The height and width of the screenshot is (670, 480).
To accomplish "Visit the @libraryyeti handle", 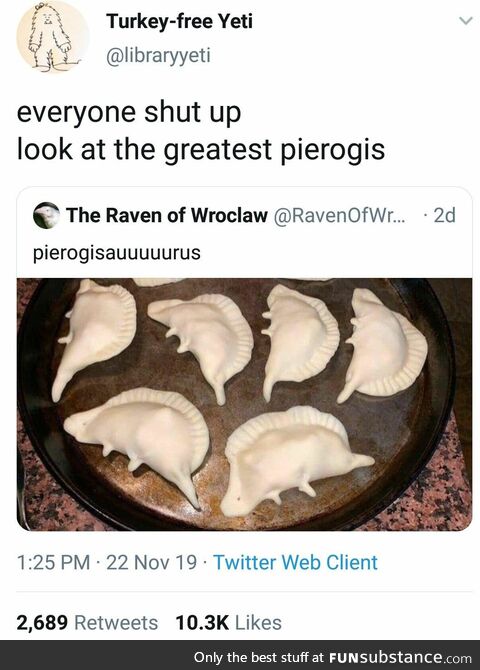I will 158,55.
